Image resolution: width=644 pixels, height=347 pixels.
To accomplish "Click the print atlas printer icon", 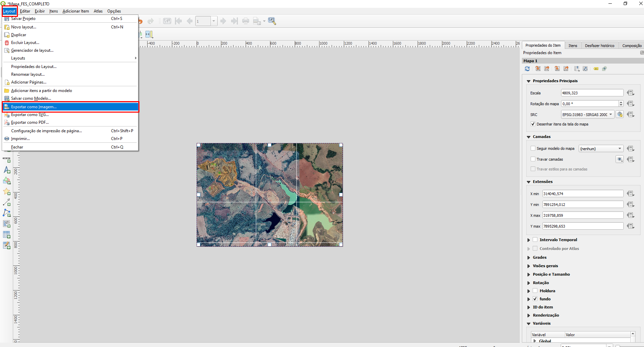I will [x=246, y=21].
